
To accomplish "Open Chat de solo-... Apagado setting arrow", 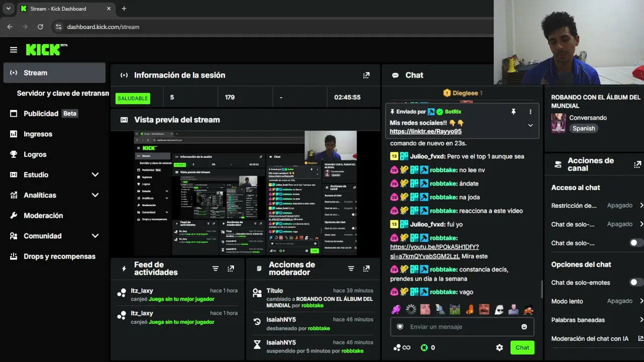I will [x=641, y=224].
